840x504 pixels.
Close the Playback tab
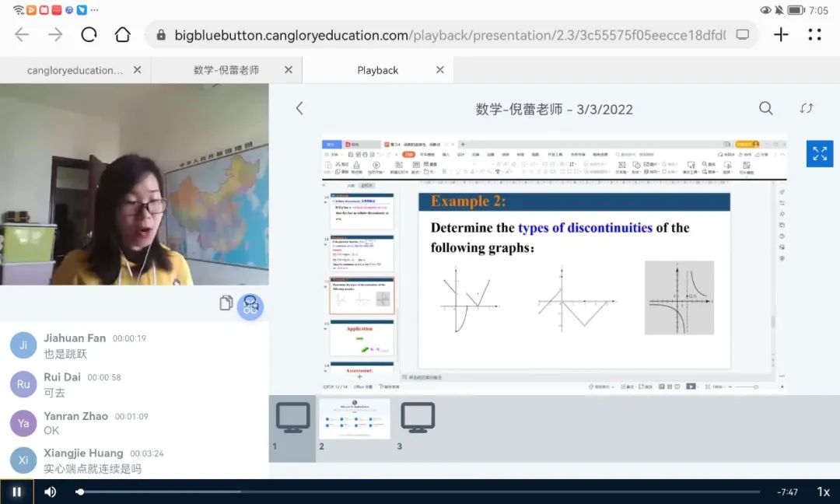439,70
